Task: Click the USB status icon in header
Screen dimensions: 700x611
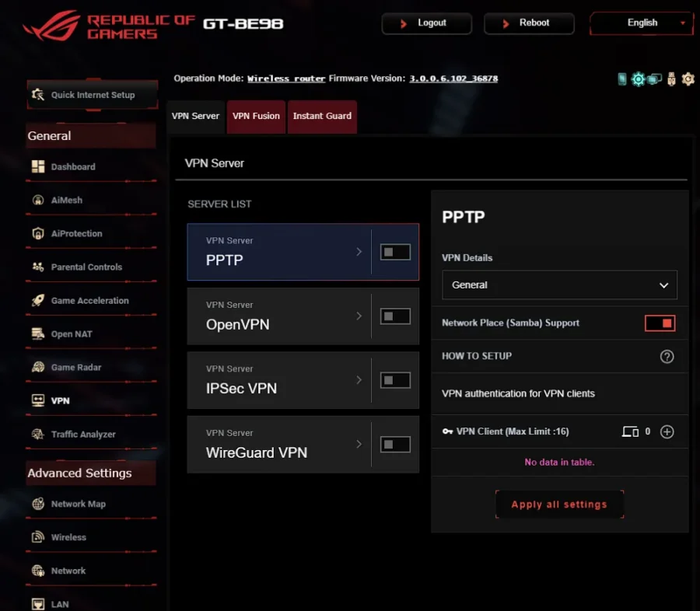Action: coord(671,79)
